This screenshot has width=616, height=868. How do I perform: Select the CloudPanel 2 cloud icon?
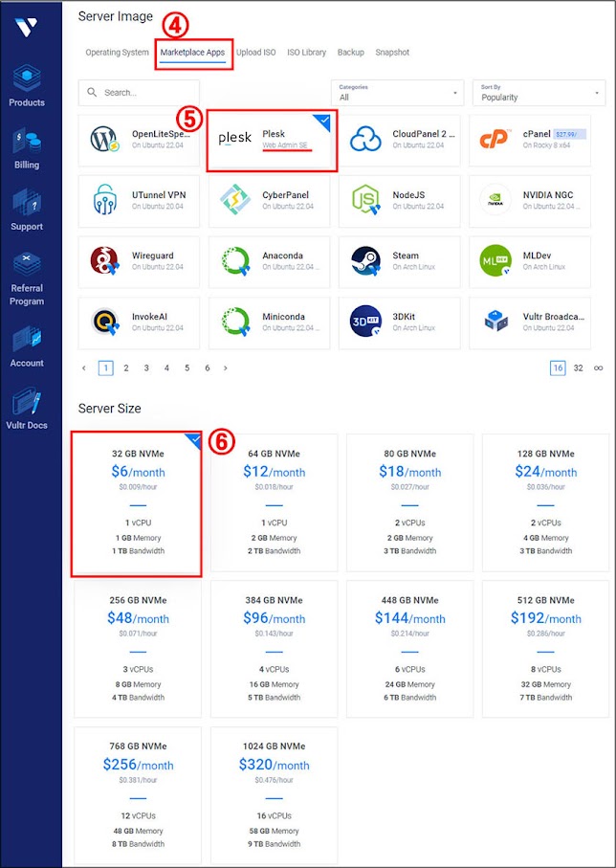click(365, 139)
